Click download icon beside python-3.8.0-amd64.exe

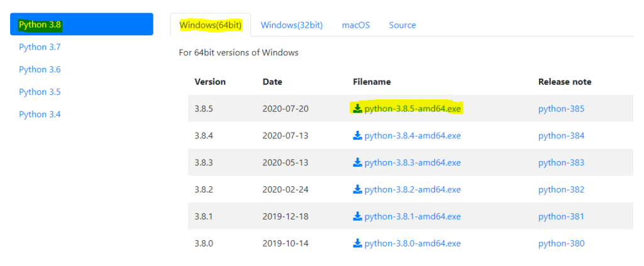point(357,243)
